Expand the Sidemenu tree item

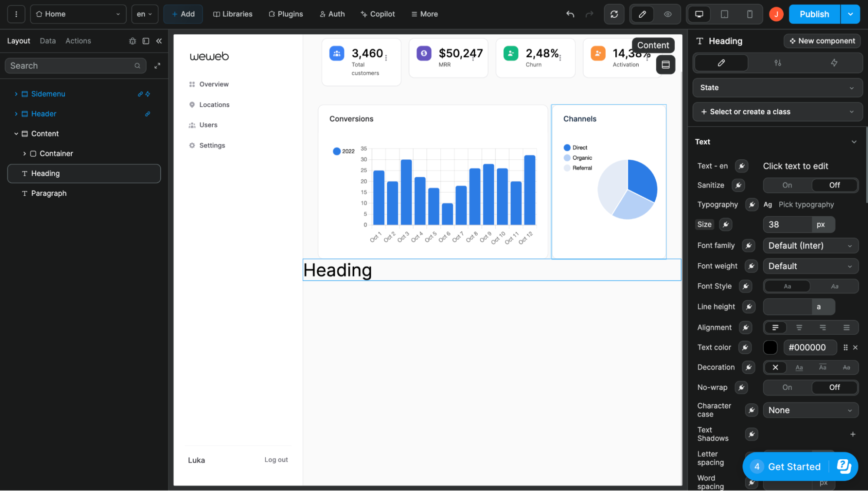pyautogui.click(x=16, y=94)
